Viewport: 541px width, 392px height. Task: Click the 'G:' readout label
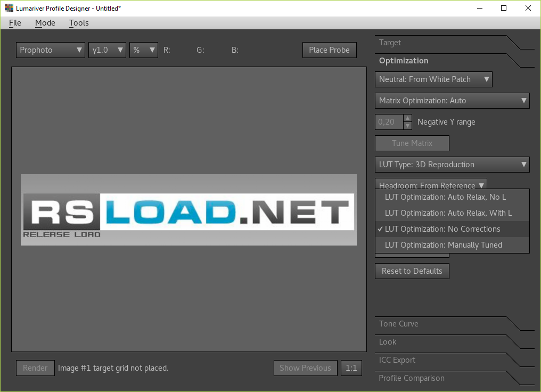coord(200,50)
